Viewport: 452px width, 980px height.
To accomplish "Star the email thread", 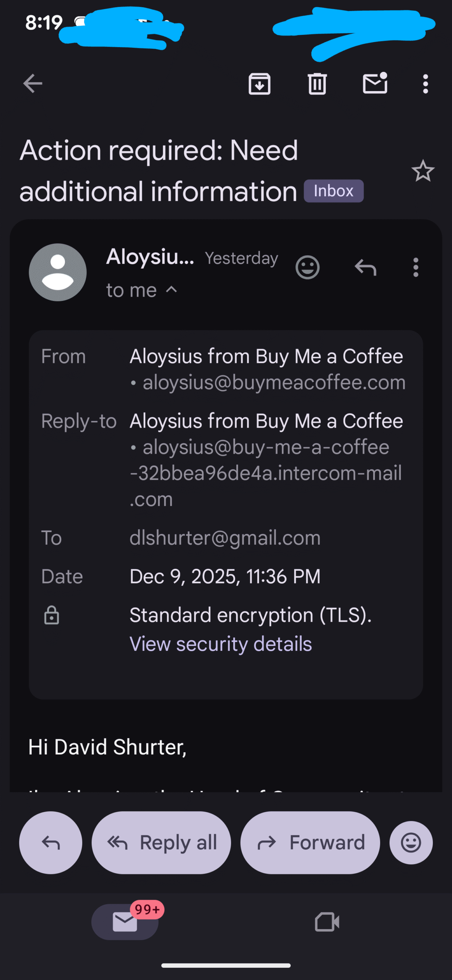I will 423,171.
